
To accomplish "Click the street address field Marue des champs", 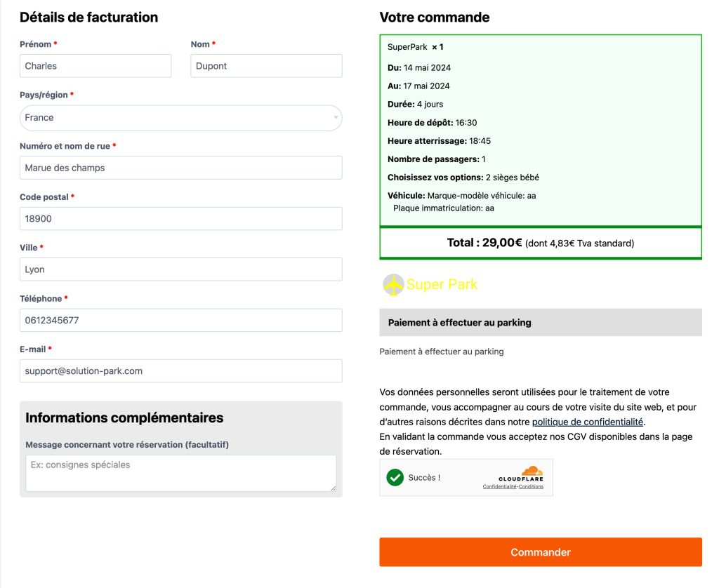I will point(180,168).
